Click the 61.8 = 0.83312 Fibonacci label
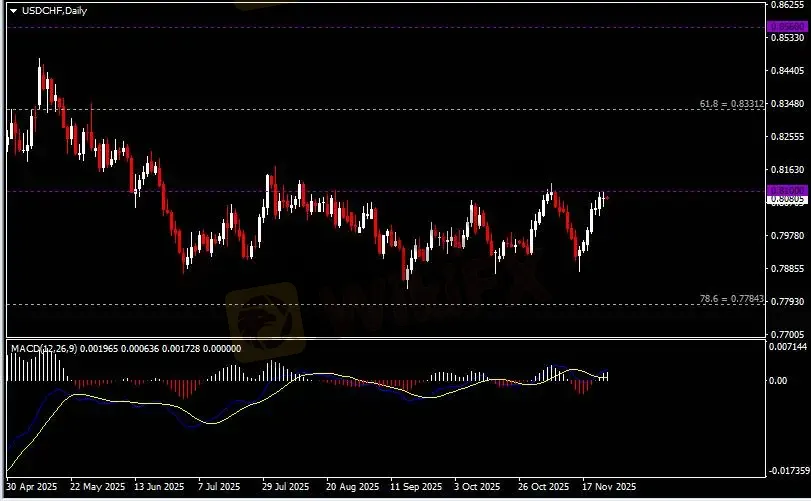Viewport: 811px width, 501px height. point(733,103)
